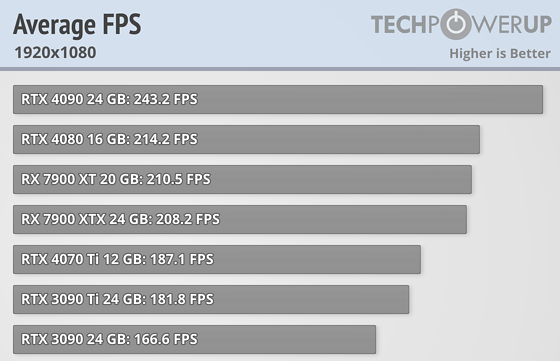Select the RTX 4090 24 GB bar

(278, 99)
